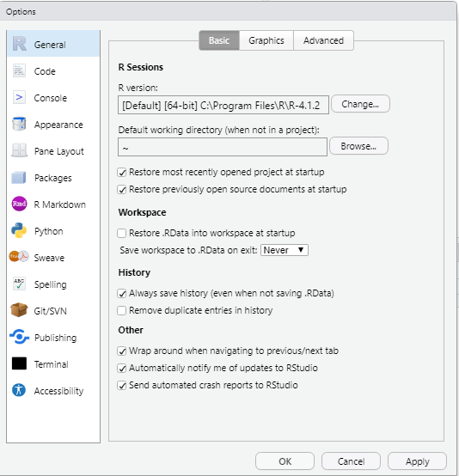The image size is (459, 476).
Task: Select the Sweave label in sidebar
Action: point(49,258)
